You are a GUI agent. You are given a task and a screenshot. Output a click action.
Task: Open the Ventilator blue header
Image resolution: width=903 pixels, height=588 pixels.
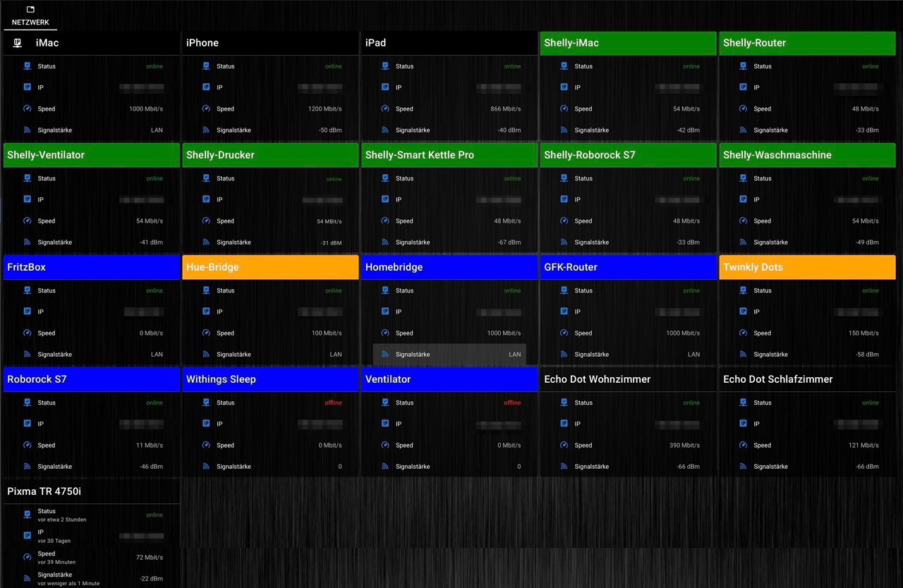pyautogui.click(x=449, y=379)
